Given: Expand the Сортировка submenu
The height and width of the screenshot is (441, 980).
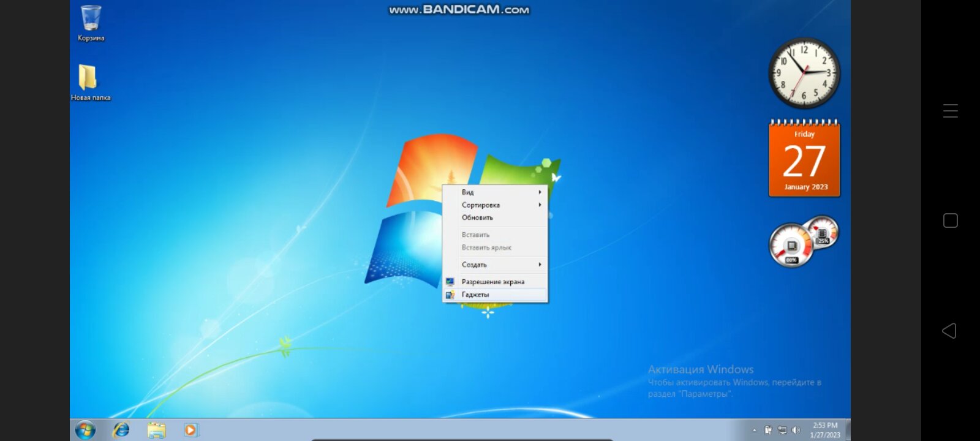Looking at the screenshot, I should coord(495,205).
